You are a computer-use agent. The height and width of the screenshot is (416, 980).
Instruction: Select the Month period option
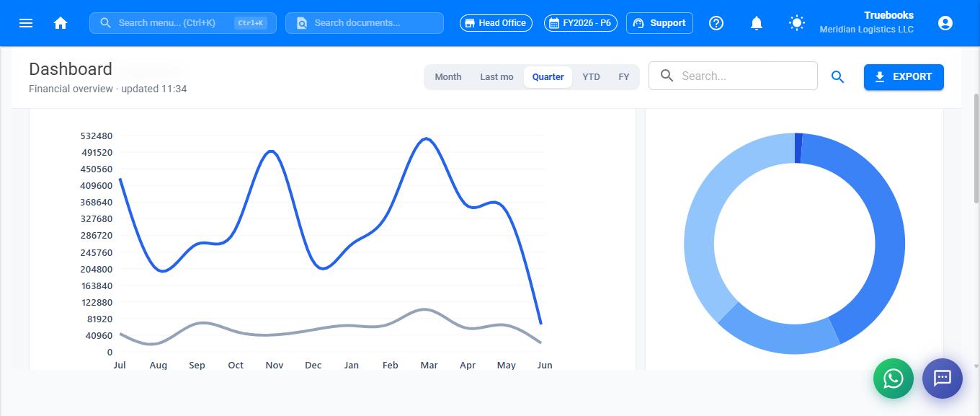(448, 77)
